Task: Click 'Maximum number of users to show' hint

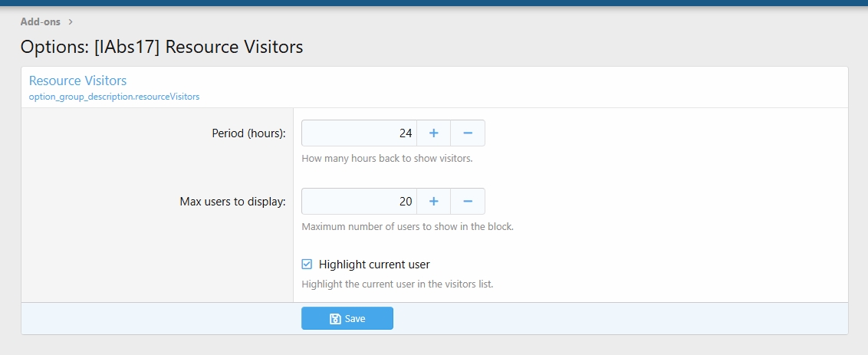Action: (407, 227)
